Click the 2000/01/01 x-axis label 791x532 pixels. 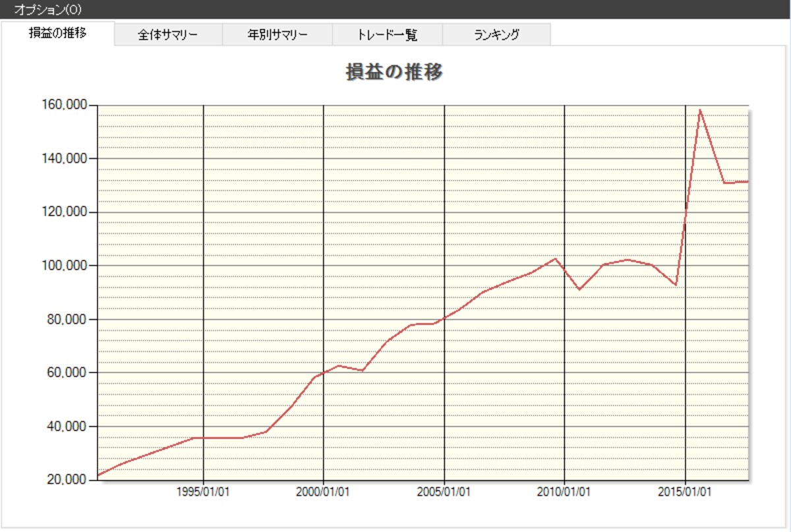pos(324,492)
